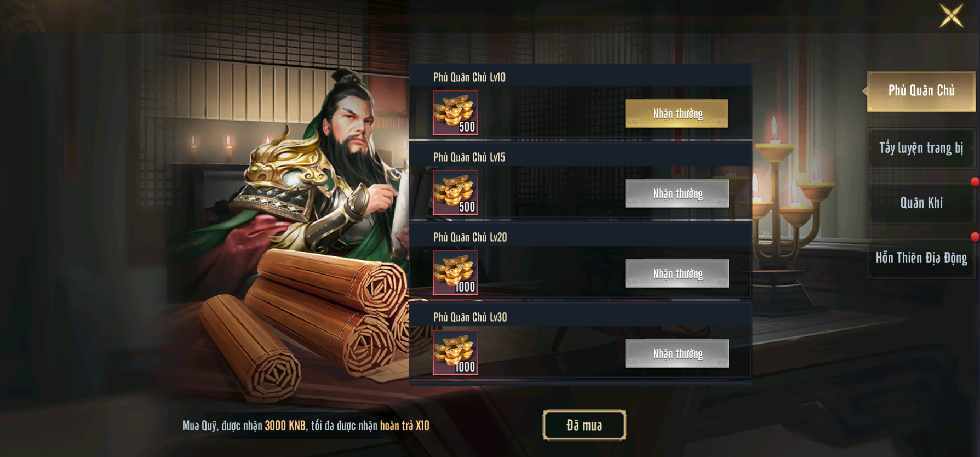Select the Phủ Quân Chủ tab
The width and height of the screenshot is (980, 457).
pyautogui.click(x=921, y=91)
